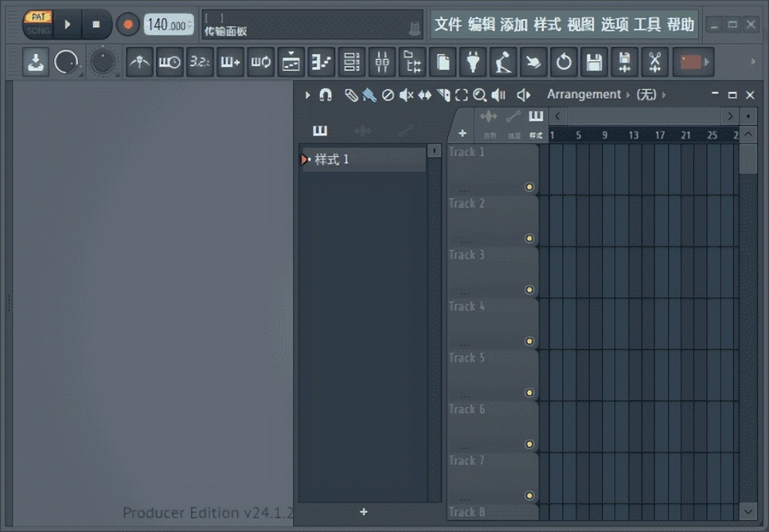Image resolution: width=769 pixels, height=532 pixels.
Task: Select the zoom magnifier tool
Action: 479,95
